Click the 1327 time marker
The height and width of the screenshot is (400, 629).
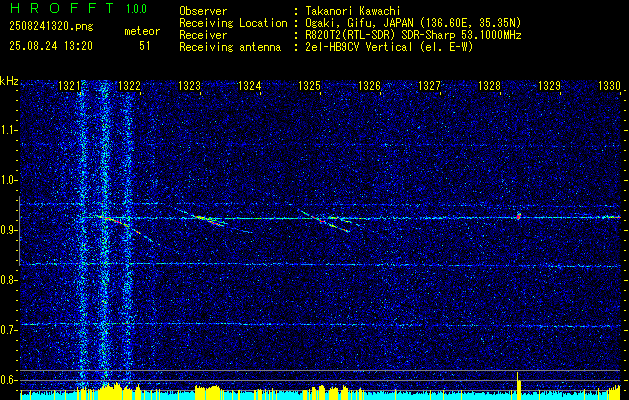(x=429, y=86)
